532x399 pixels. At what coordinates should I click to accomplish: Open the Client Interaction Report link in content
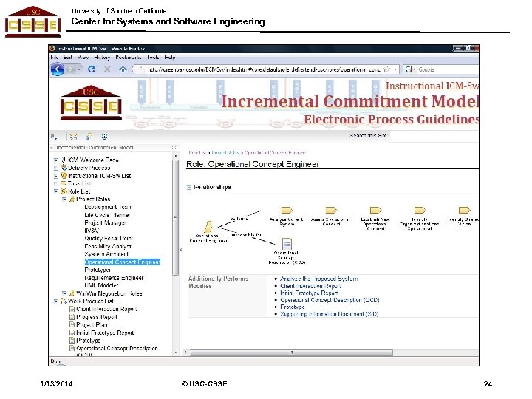coord(310,286)
